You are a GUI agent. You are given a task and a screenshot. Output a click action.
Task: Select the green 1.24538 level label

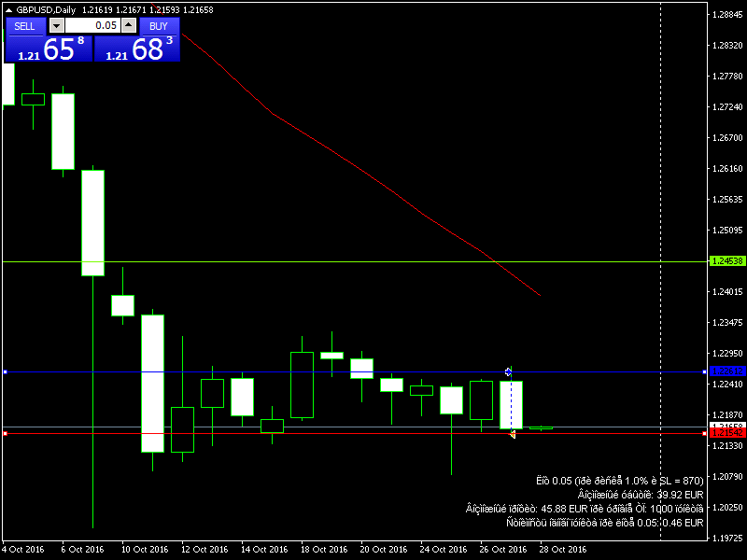[727, 261]
